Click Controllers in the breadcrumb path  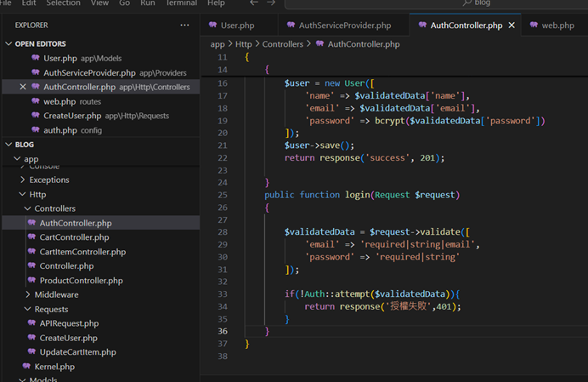[x=282, y=43]
